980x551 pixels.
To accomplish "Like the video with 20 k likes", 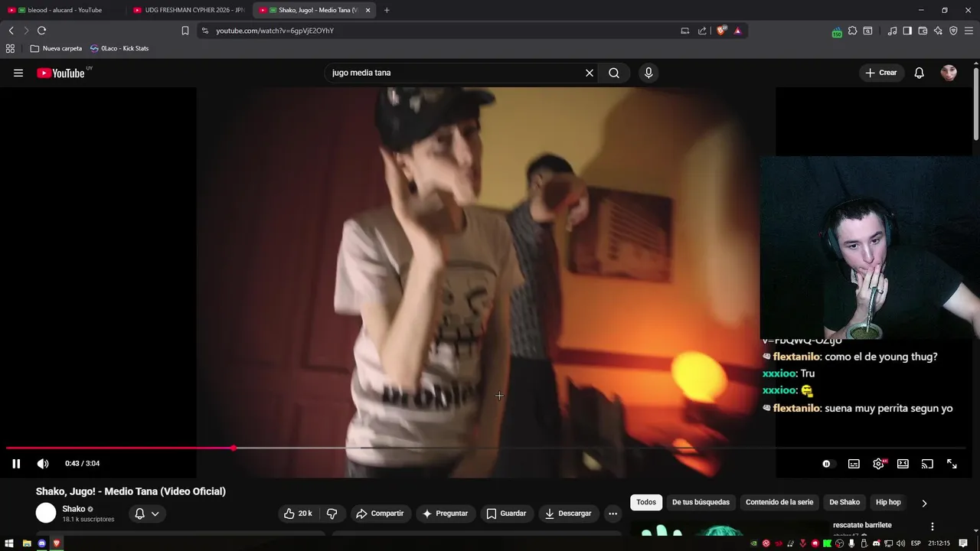I will pyautogui.click(x=298, y=514).
